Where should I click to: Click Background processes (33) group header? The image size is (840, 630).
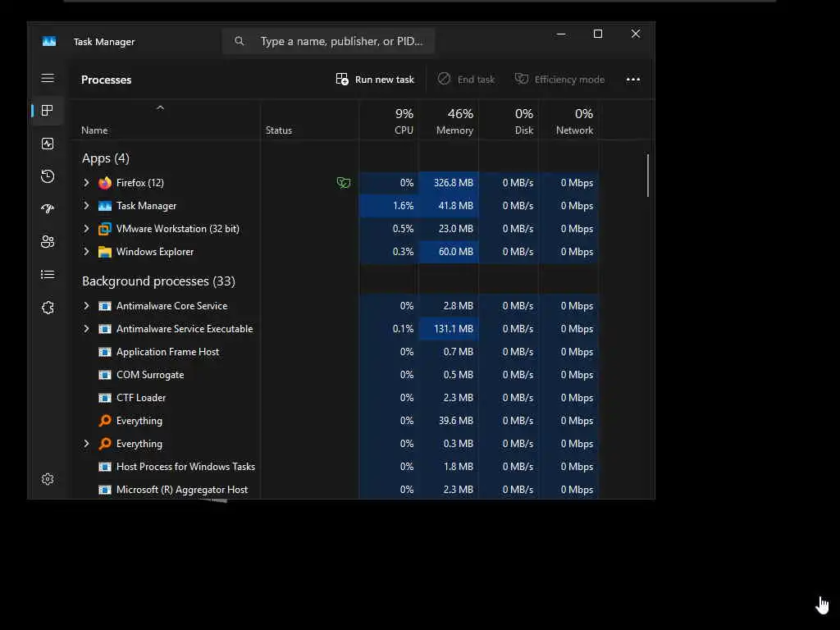tap(158, 281)
